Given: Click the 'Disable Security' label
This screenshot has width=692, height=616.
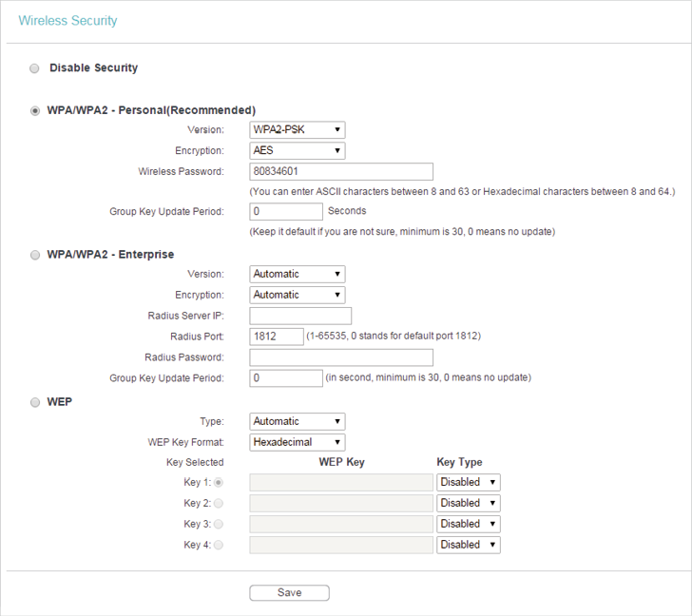Looking at the screenshot, I should pos(93,67).
